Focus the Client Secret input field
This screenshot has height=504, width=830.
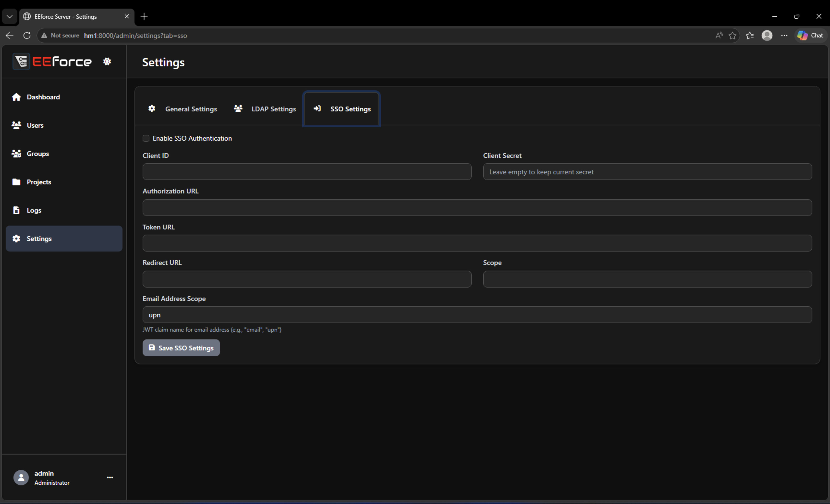pyautogui.click(x=647, y=172)
